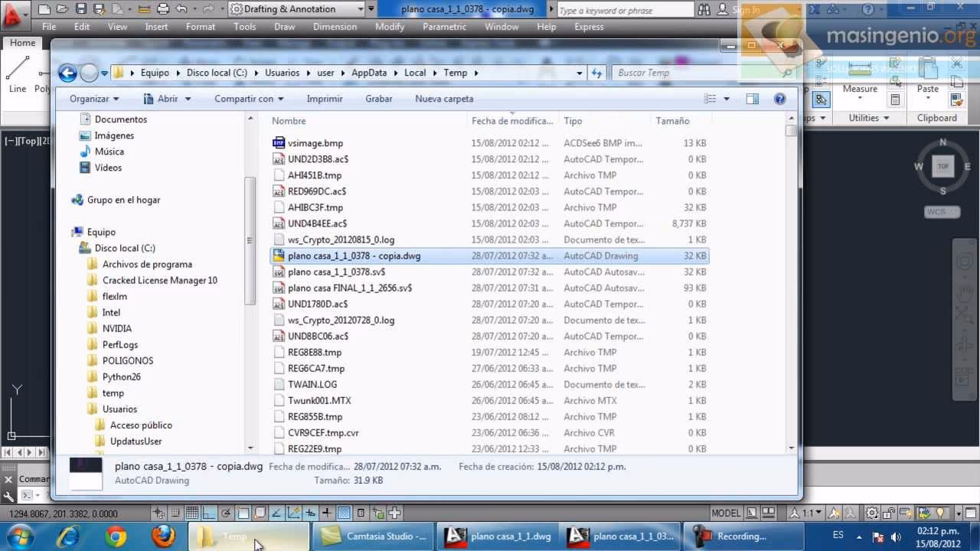This screenshot has width=980, height=551.
Task: Toggle Grid Display on the AutoCAD status bar
Action: 193,513
